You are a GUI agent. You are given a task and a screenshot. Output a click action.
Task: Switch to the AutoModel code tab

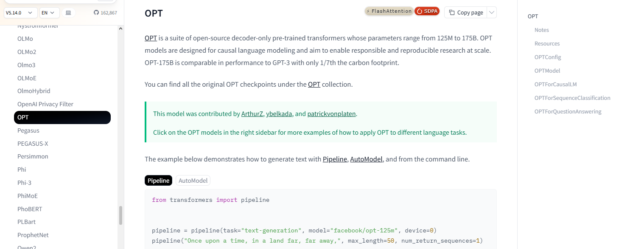193,181
